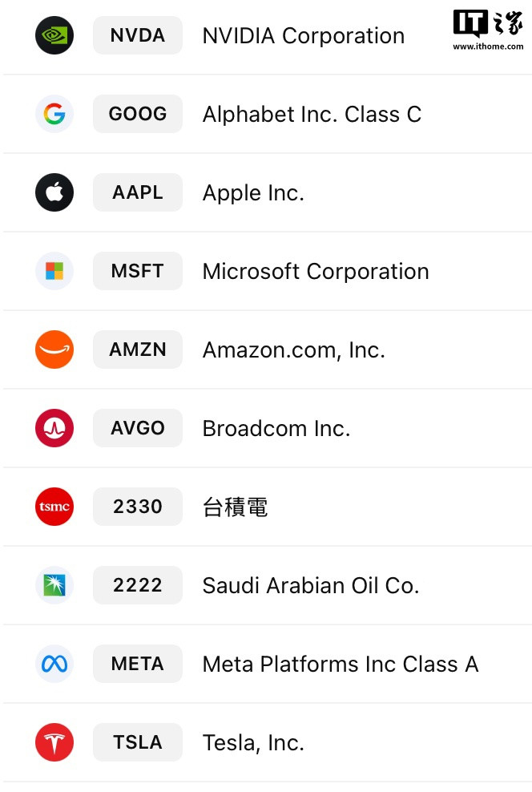Viewport: 532px width, 792px height.
Task: Click the red Tesla logo icon
Action: (54, 742)
